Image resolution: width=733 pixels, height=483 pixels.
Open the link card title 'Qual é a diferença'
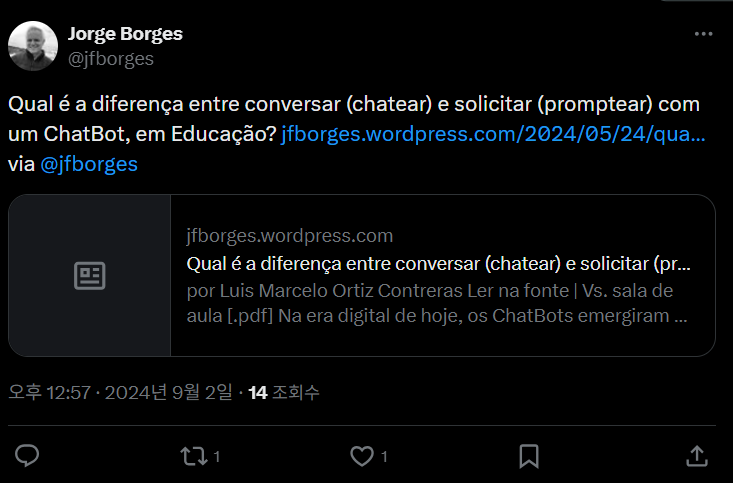click(438, 264)
